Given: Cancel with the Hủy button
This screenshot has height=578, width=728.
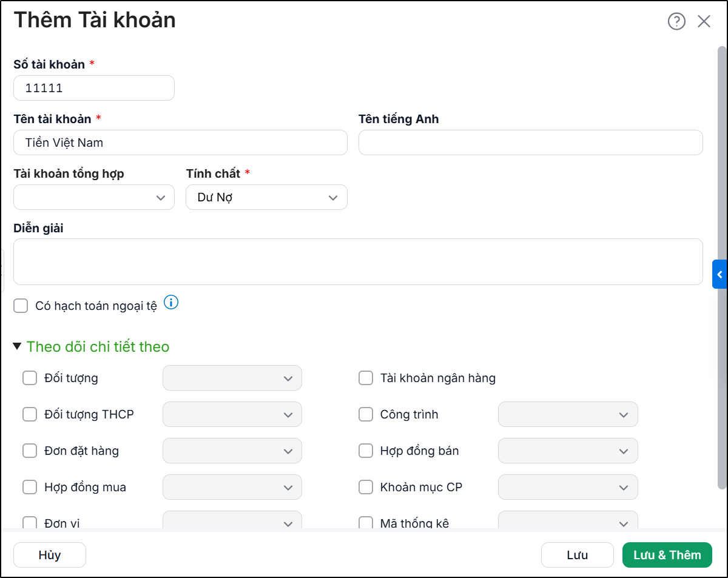Looking at the screenshot, I should tap(50, 555).
